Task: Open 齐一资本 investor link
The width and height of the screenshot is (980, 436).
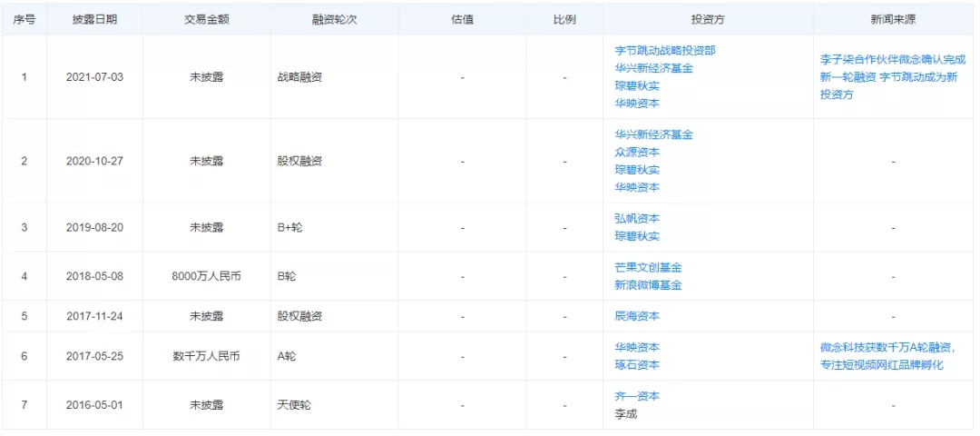Action: coord(637,396)
